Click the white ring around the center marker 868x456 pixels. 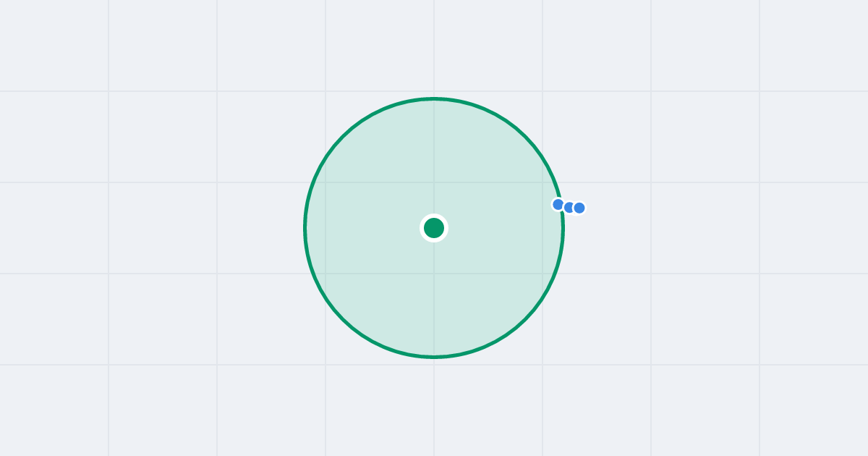pos(434,216)
